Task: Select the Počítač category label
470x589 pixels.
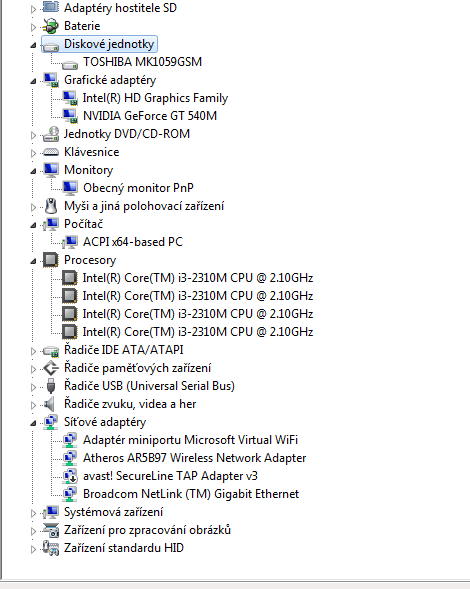Action: pyautogui.click(x=83, y=224)
